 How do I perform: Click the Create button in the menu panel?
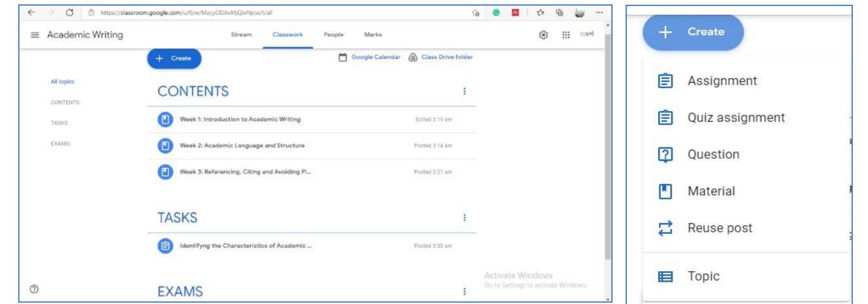693,32
